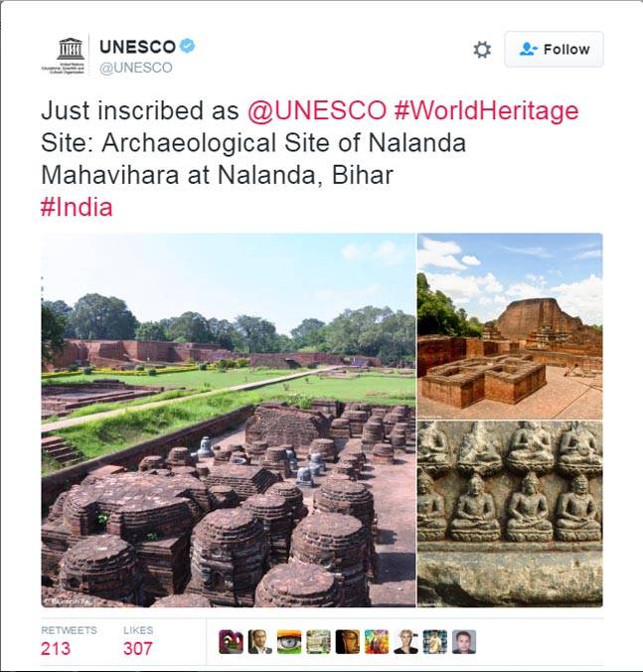Open the #India hashtag
The height and width of the screenshot is (672, 643).
point(77,207)
